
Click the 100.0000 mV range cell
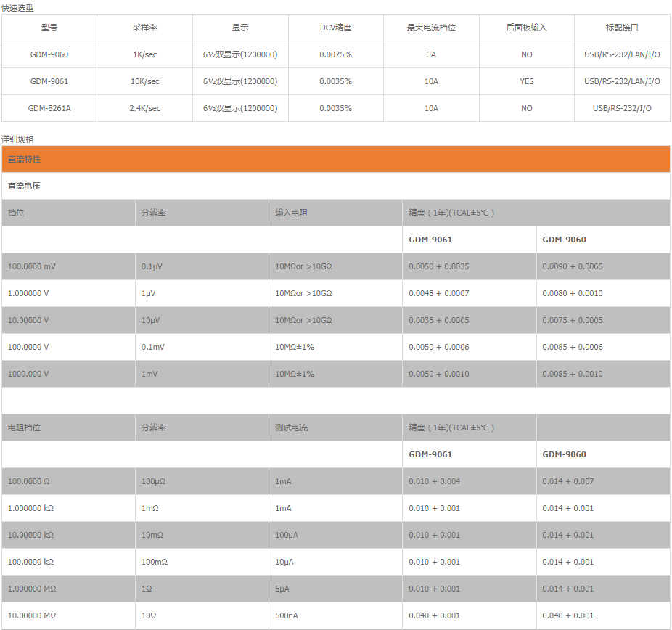point(68,266)
